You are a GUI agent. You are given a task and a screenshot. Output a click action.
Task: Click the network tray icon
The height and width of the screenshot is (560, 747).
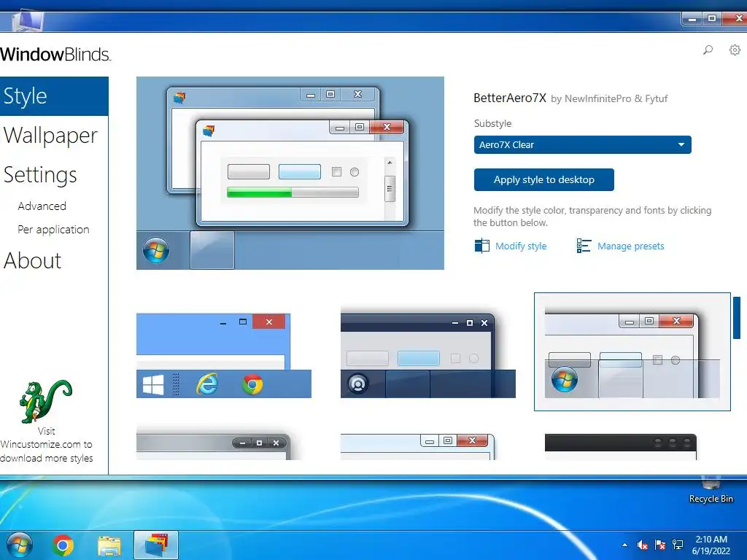click(x=678, y=545)
